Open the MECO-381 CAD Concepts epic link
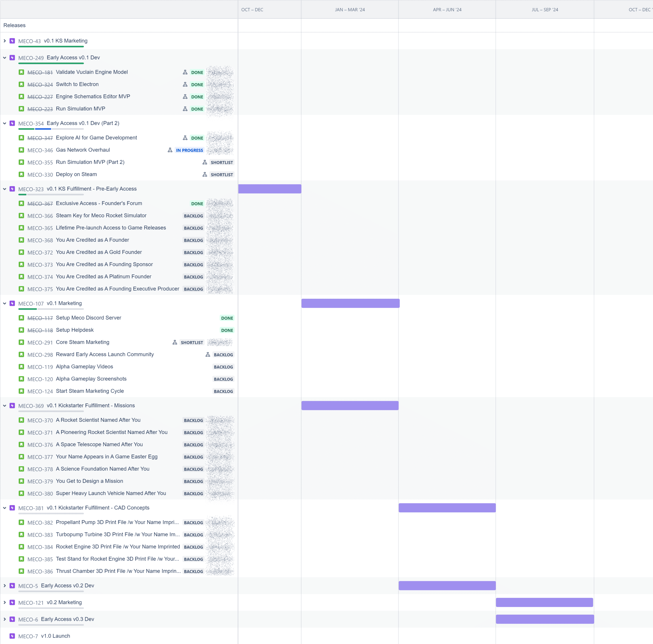This screenshot has height=644, width=653. pyautogui.click(x=31, y=508)
